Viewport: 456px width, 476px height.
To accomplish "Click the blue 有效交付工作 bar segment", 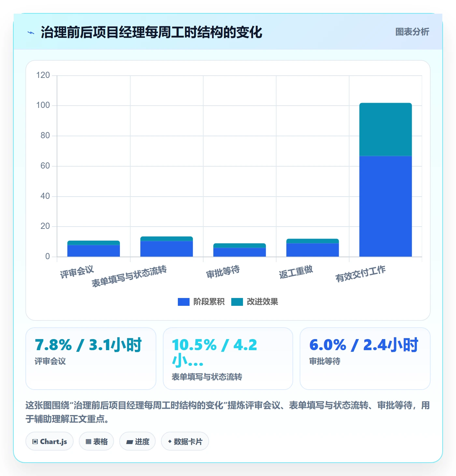I will [x=385, y=206].
